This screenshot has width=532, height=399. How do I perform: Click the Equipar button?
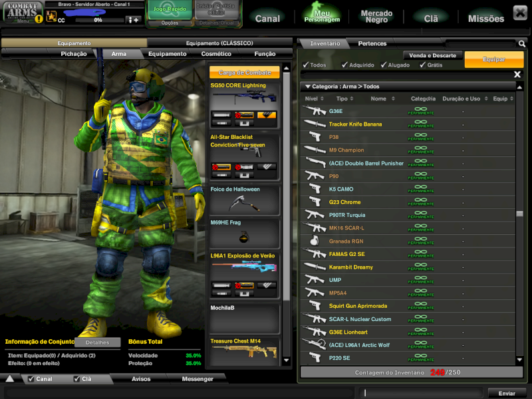494,59
